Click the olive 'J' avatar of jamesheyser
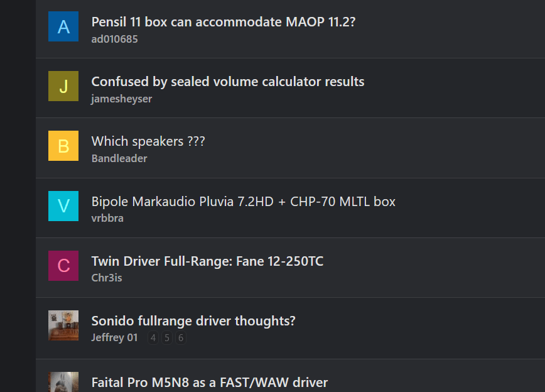The width and height of the screenshot is (545, 392). (63, 86)
